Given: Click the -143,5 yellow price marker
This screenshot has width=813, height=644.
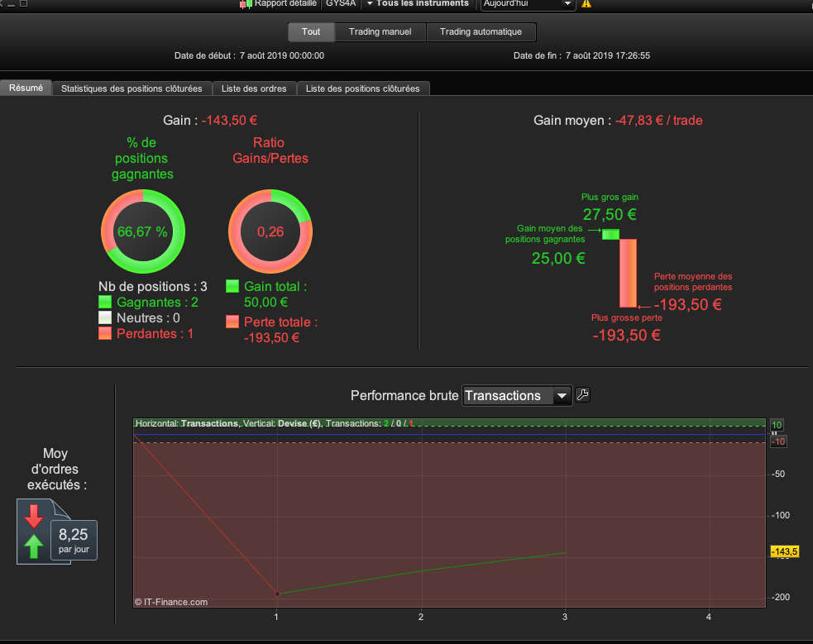Looking at the screenshot, I should click(784, 551).
